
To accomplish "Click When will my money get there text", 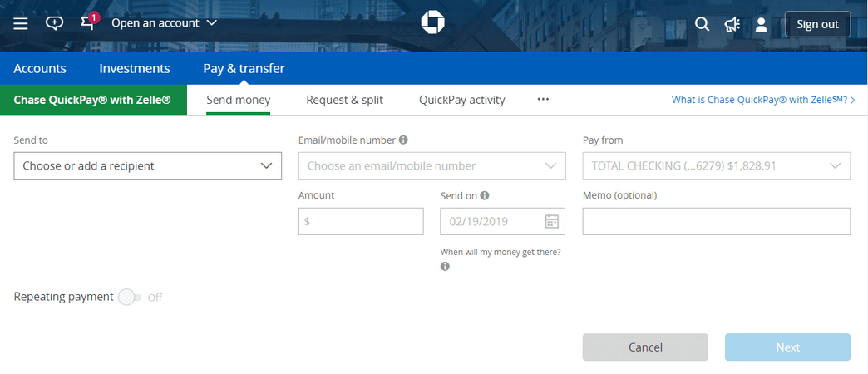I will click(x=501, y=253).
